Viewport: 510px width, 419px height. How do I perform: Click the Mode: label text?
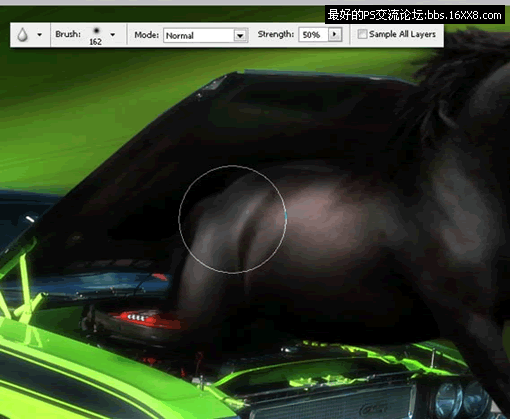[146, 35]
